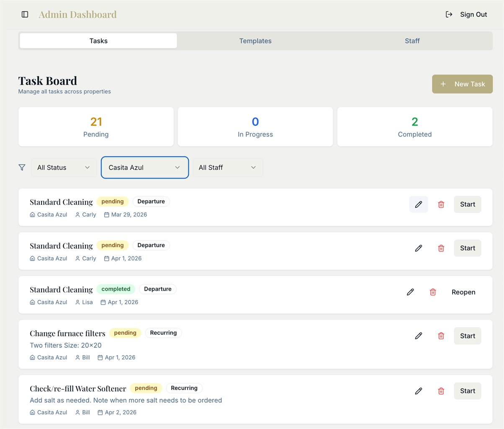504x429 pixels.
Task: Click the Sign Out arrow icon
Action: 449,14
